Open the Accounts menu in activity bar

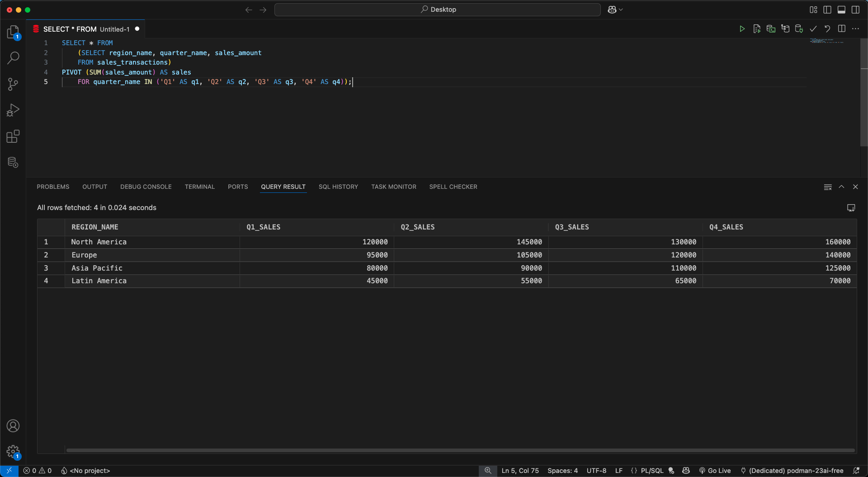pos(13,426)
